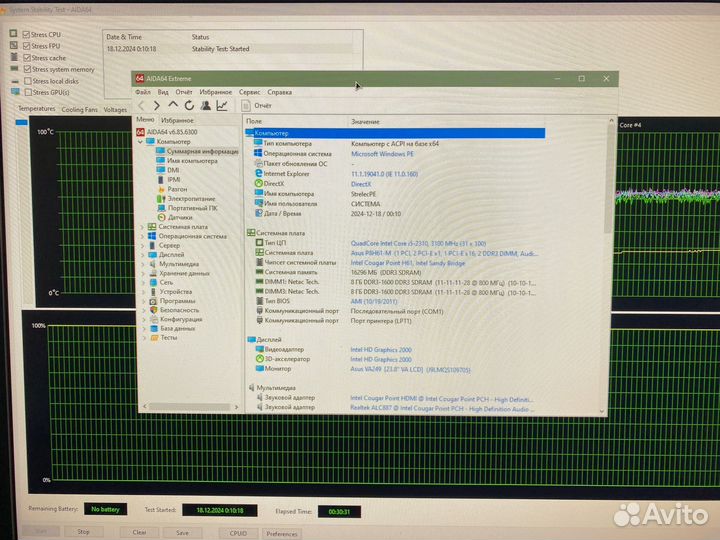Switch to the Cooling Fans tab
720x540 pixels.
coord(79,110)
